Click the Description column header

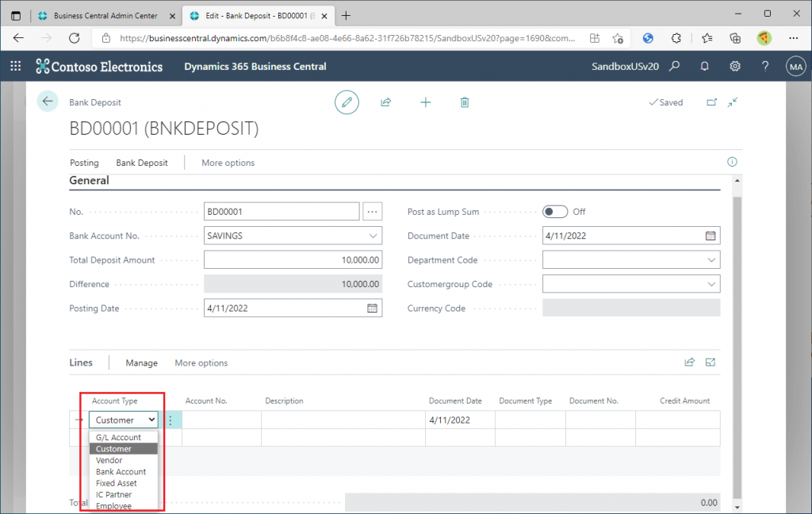tap(284, 401)
